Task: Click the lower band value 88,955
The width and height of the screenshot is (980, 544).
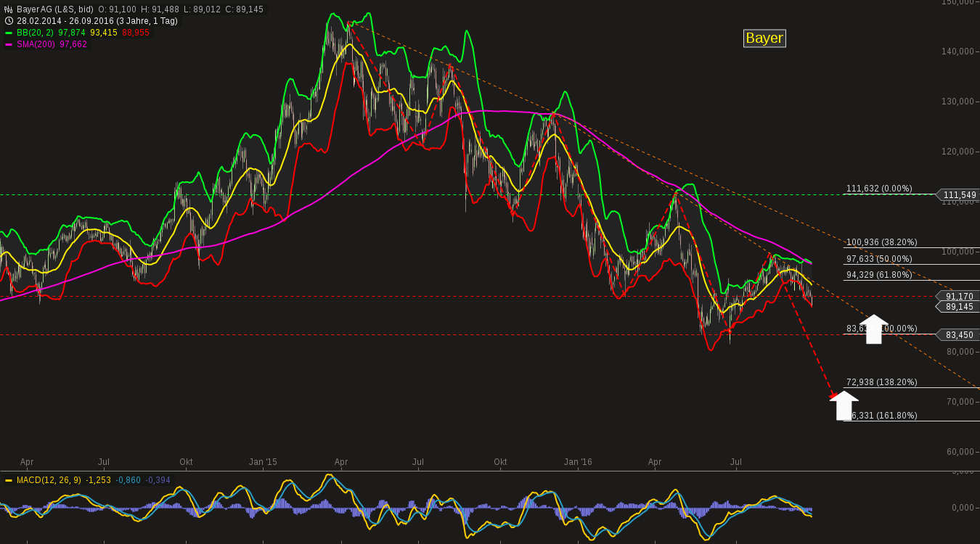Action: click(136, 33)
